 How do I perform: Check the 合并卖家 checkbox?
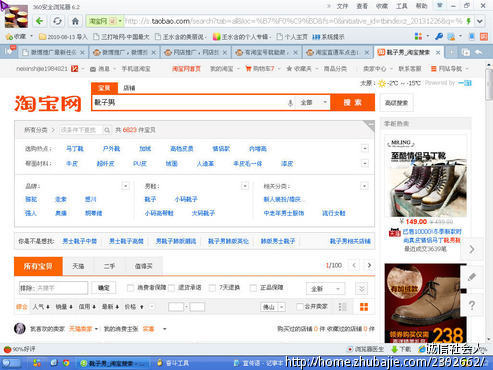coord(300,306)
